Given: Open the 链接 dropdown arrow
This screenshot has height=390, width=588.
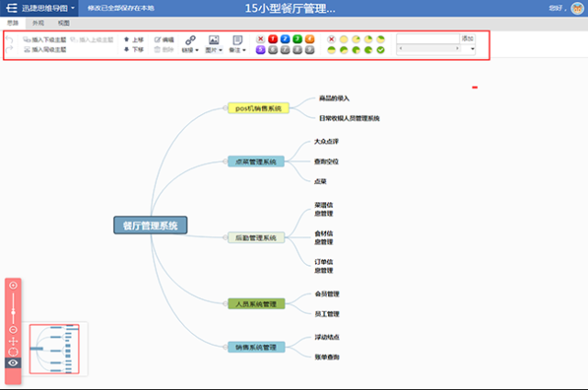Looking at the screenshot, I should tap(197, 50).
